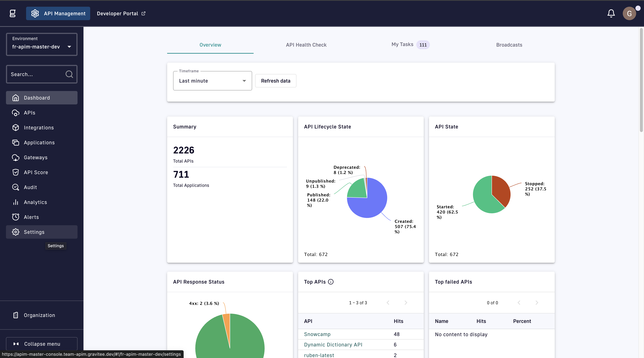The image size is (644, 358).
Task: Click the Gravitee logo icon
Action: tap(12, 13)
